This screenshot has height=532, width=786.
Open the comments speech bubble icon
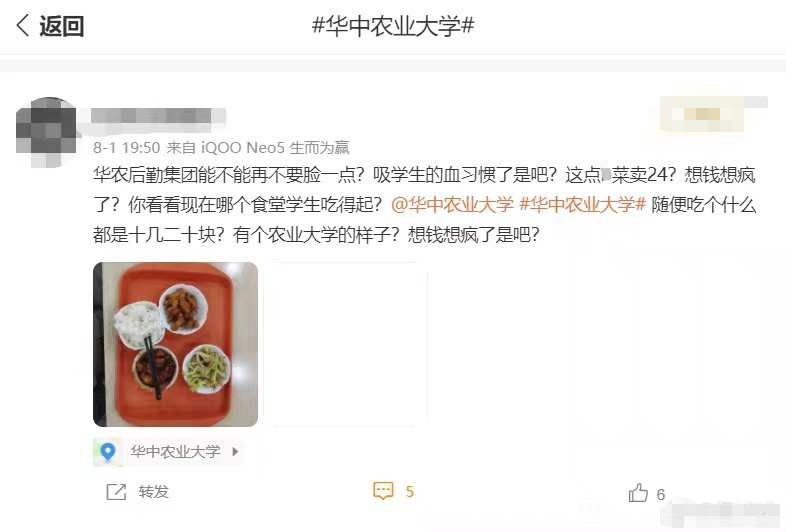click(383, 491)
